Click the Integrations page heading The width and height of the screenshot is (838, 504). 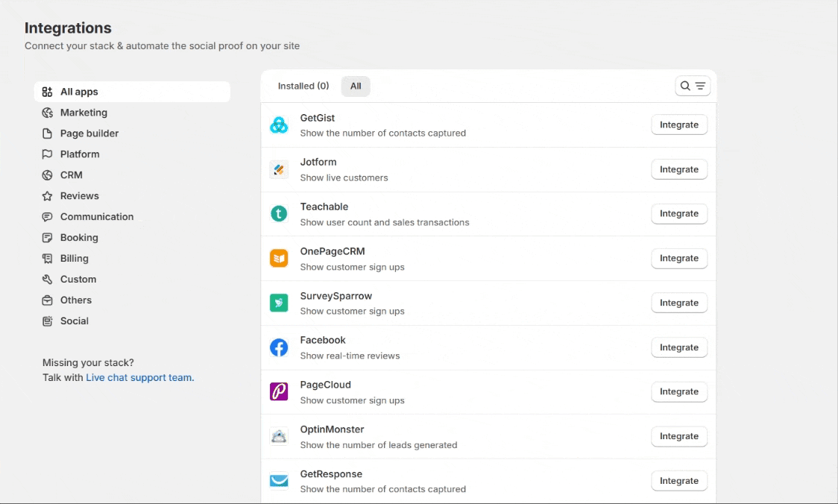coord(68,28)
